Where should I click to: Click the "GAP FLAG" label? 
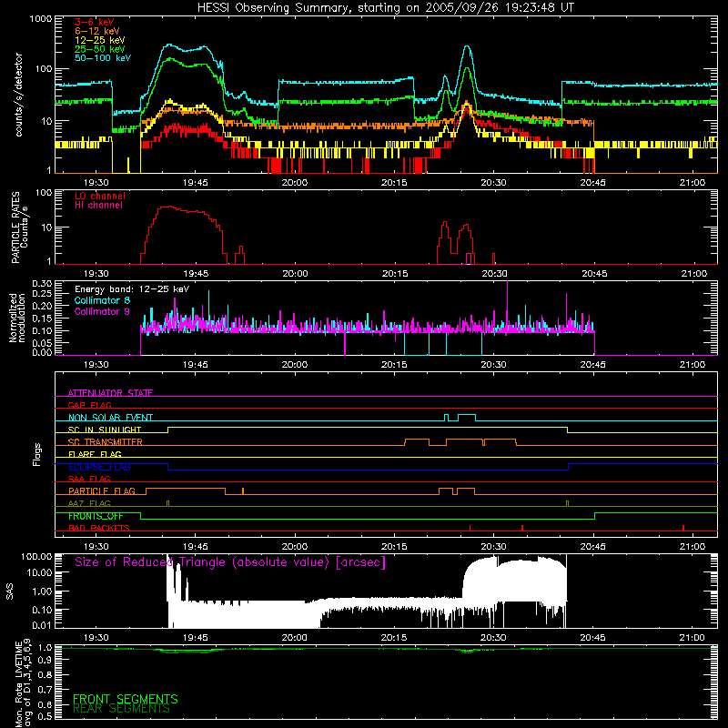coord(89,405)
